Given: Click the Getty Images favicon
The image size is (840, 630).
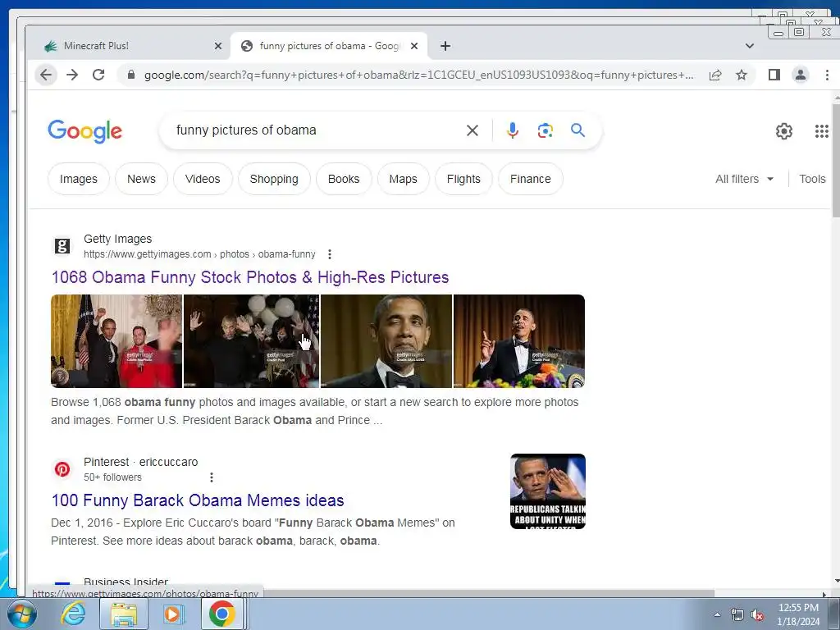Looking at the screenshot, I should pos(62,246).
